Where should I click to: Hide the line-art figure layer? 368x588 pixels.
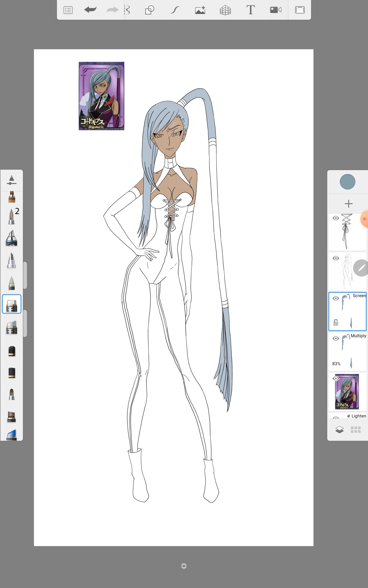(336, 258)
